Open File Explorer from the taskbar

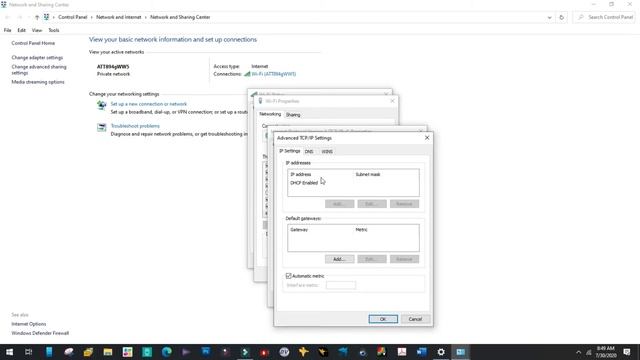click(108, 352)
